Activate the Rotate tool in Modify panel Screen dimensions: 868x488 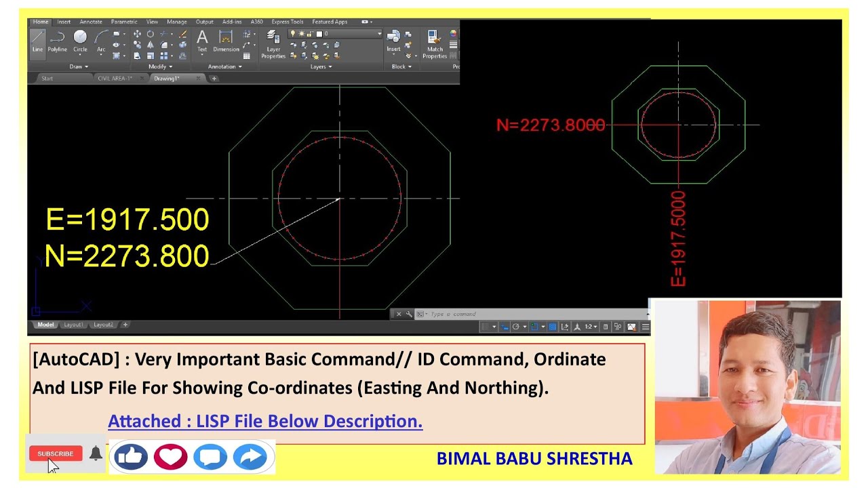pos(150,34)
